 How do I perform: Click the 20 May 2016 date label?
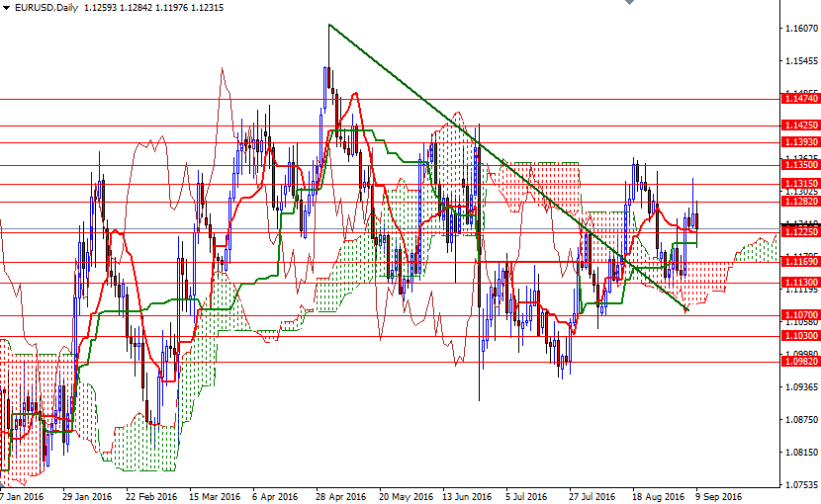(406, 496)
